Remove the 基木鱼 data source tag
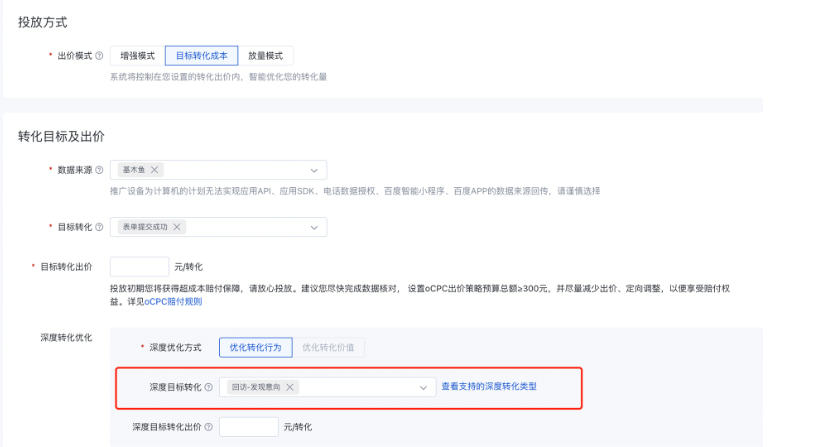This screenshot has width=828, height=447. [154, 170]
